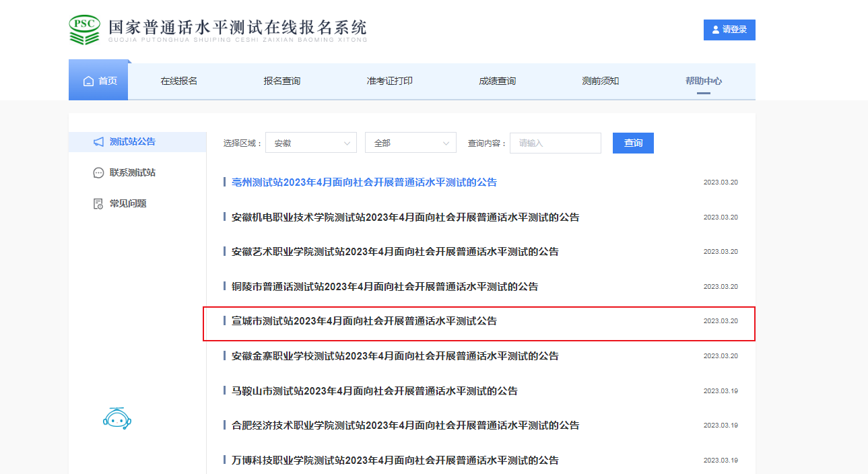Go to 报名查询 tab
868x474 pixels.
coord(281,81)
